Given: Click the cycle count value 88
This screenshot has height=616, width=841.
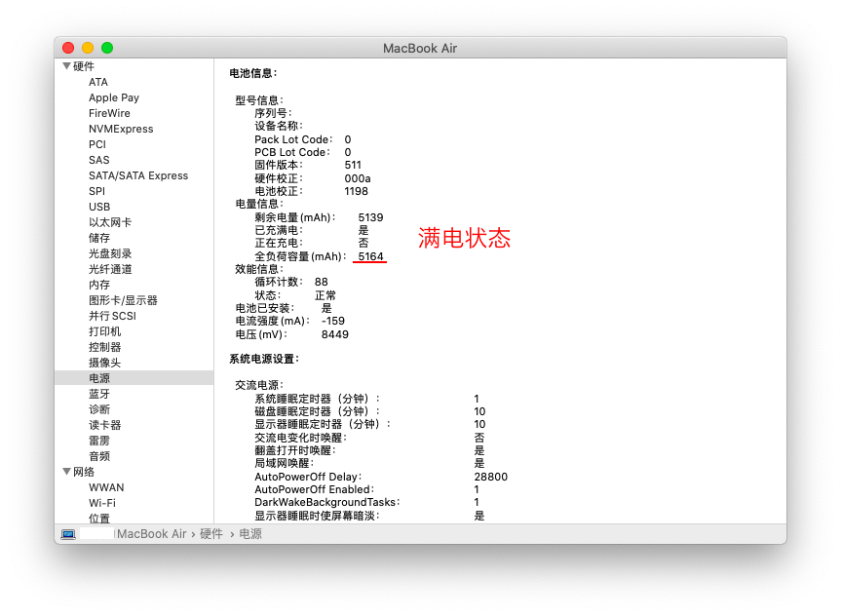Looking at the screenshot, I should (x=322, y=282).
